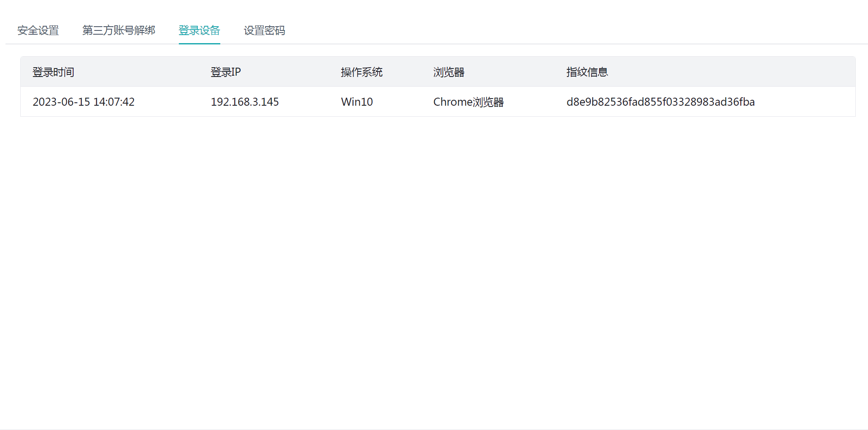The image size is (868, 430).
Task: Select the 登录设备 tab
Action: tap(199, 30)
